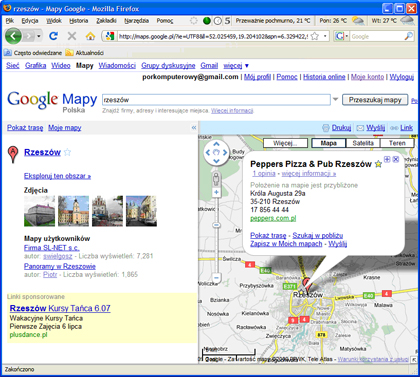Click the map zoom slider handle

[216, 225]
